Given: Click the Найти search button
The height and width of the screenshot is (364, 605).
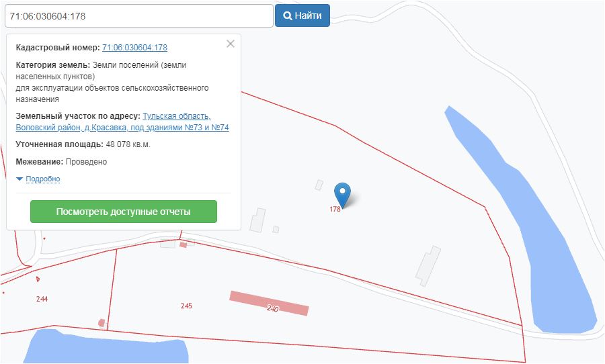Looking at the screenshot, I should 302,15.
